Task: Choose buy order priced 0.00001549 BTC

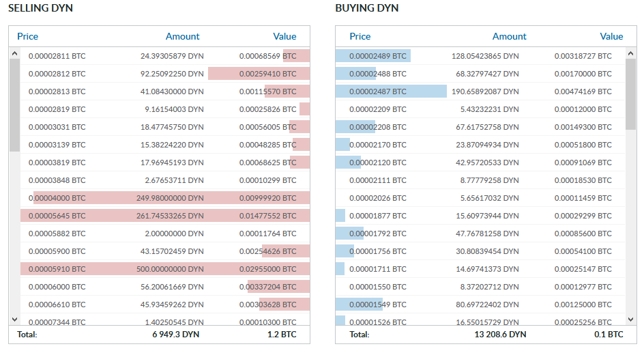Action: click(480, 305)
